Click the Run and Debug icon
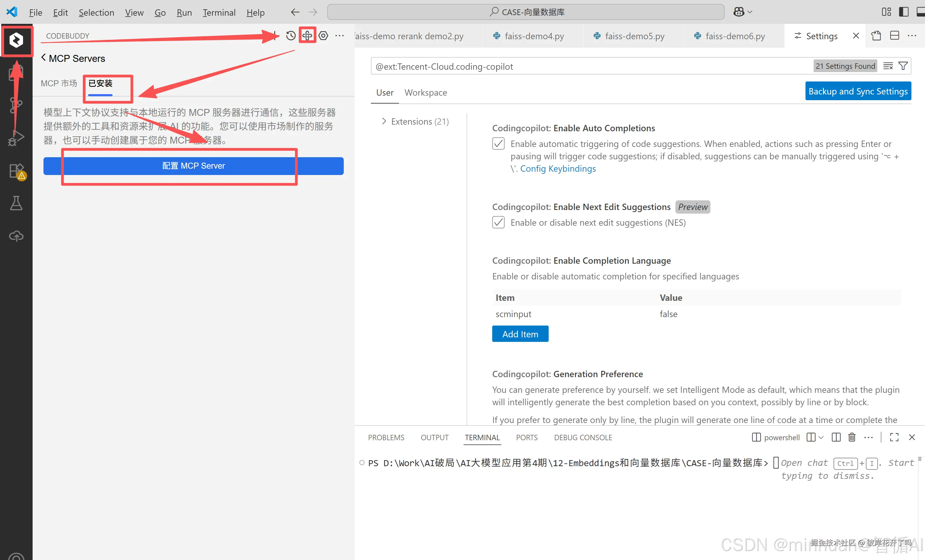Screen dimensions: 925x560 tap(16, 138)
